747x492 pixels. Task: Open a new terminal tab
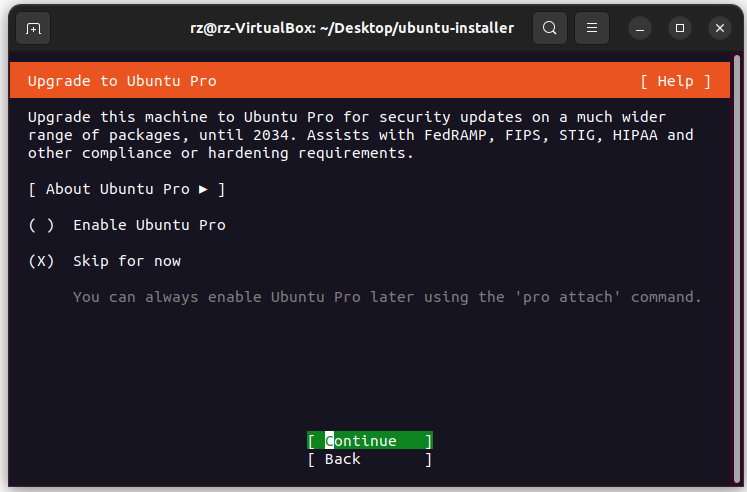click(33, 28)
